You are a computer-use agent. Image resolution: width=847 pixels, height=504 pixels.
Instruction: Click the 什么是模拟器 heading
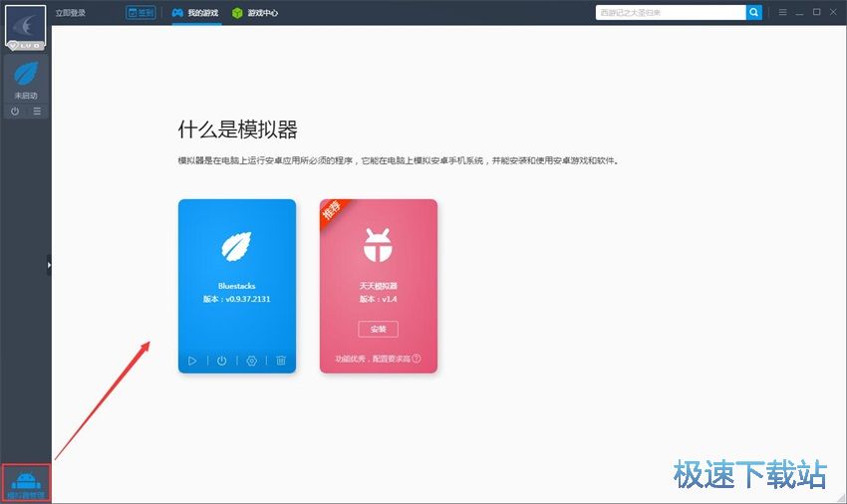(238, 129)
